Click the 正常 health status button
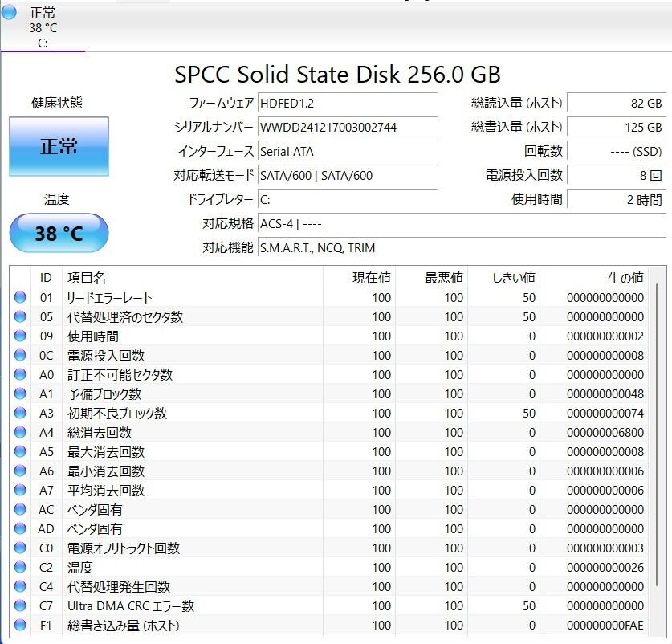This screenshot has width=672, height=644. point(59,147)
